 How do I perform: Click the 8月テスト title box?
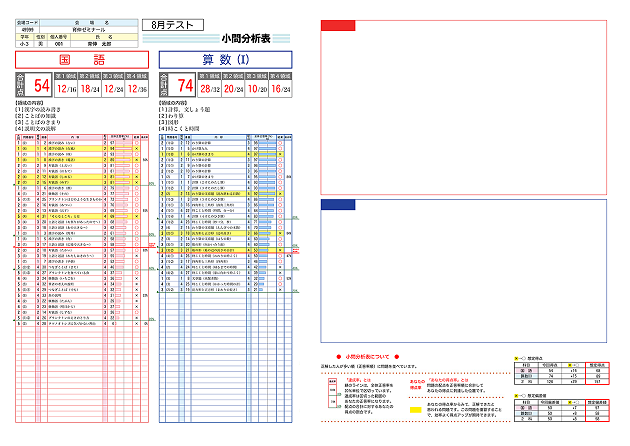pos(173,25)
